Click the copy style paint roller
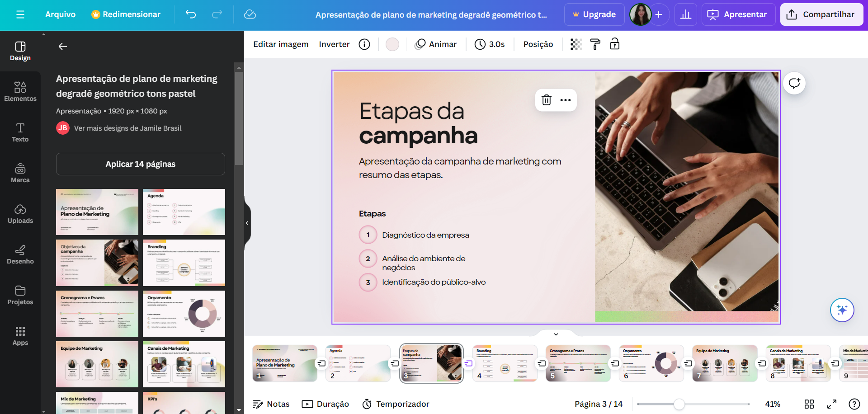This screenshot has width=868, height=414. (x=595, y=44)
